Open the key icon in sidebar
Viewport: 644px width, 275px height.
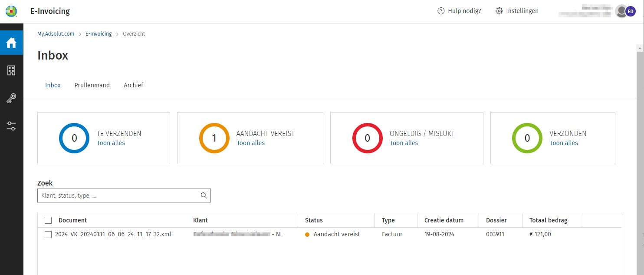pyautogui.click(x=11, y=99)
